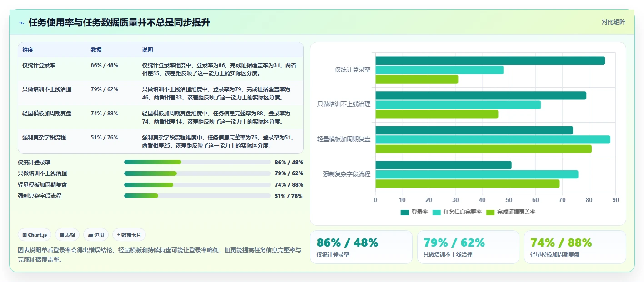Click chart axis label 只做培训不上线治理
644x282 pixels.
coord(344,104)
